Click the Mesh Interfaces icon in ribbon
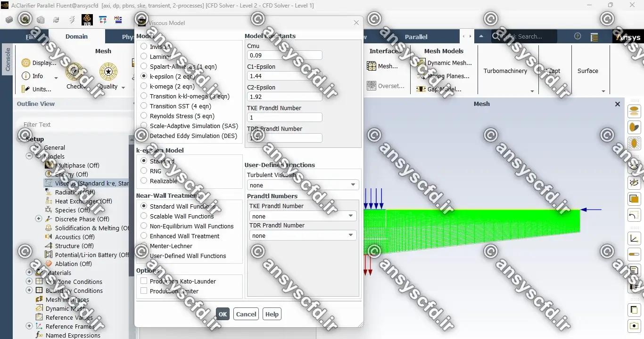Image resolution: width=644 pixels, height=339 pixels. [x=372, y=66]
